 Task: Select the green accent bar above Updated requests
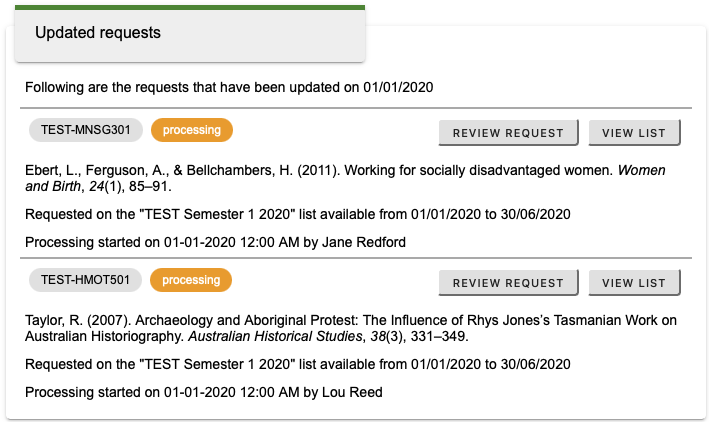point(185,7)
